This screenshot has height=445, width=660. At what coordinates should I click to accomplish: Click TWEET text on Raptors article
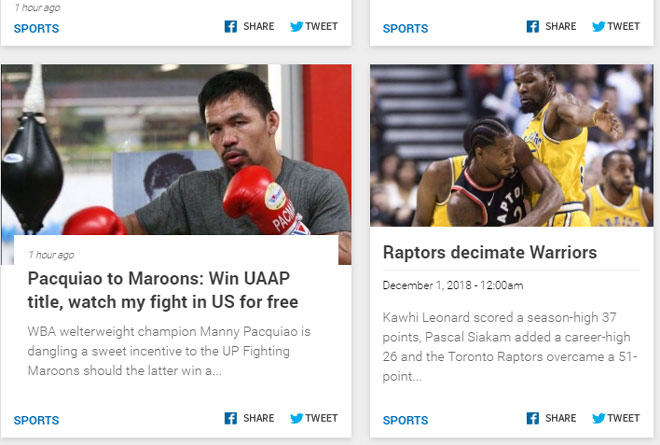tap(623, 418)
